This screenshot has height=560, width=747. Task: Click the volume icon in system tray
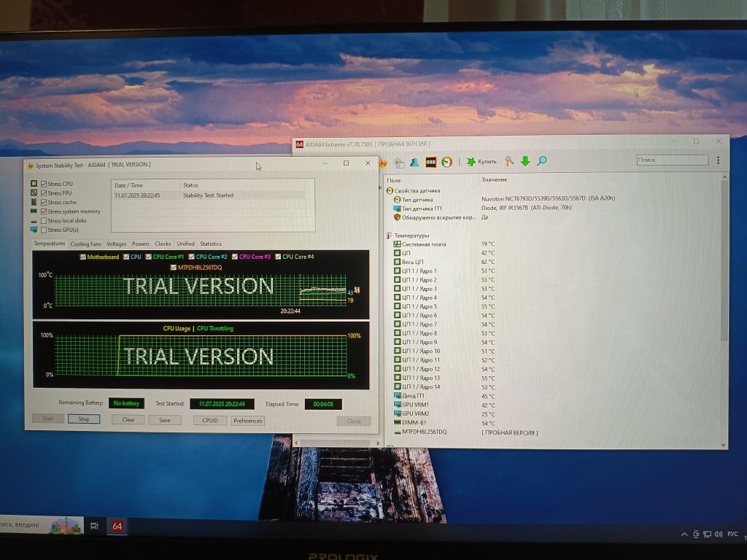click(719, 534)
